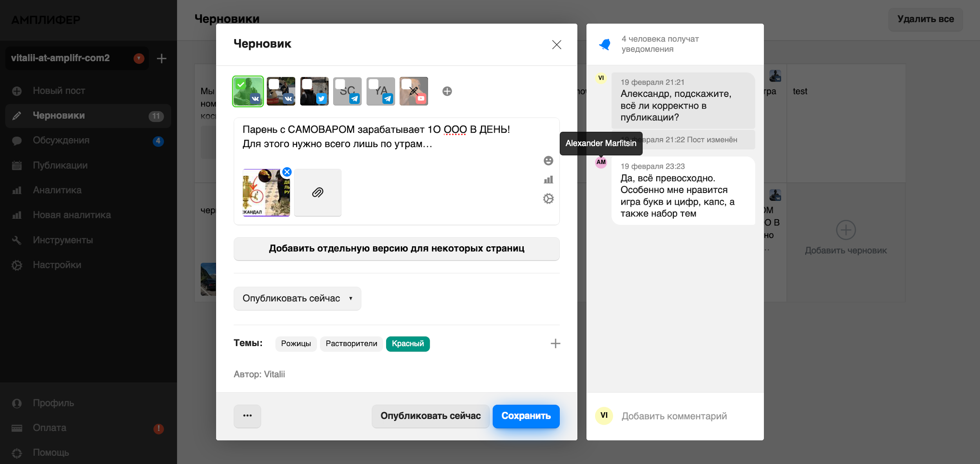Open the vitalii-at-amplifr-com2 project dropdown
980x464 pixels.
point(77,58)
